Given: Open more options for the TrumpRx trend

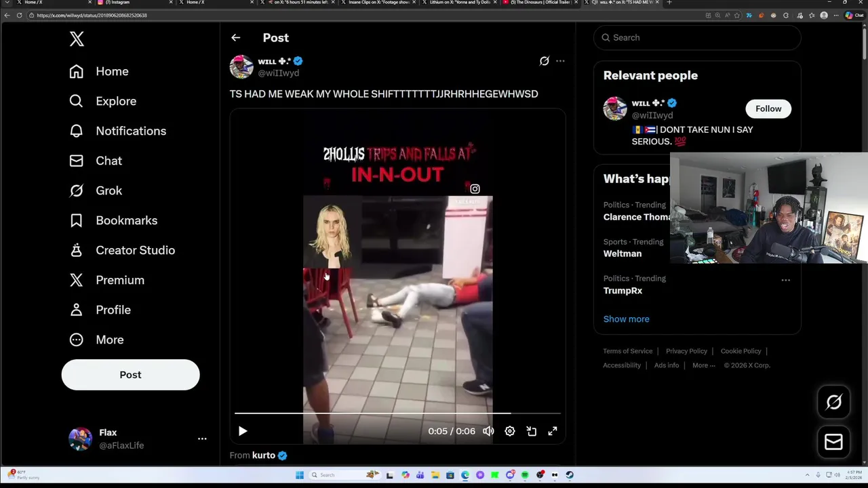Looking at the screenshot, I should coord(785,280).
